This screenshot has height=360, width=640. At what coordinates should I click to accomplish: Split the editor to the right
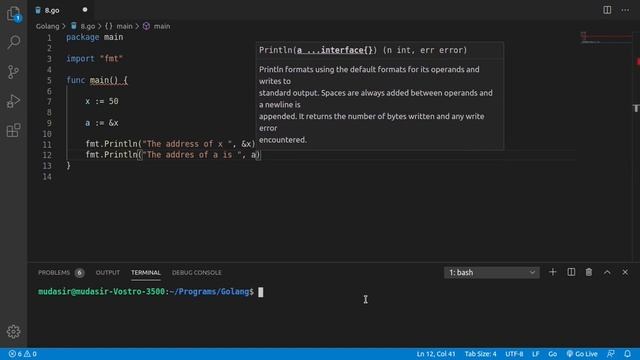click(607, 10)
